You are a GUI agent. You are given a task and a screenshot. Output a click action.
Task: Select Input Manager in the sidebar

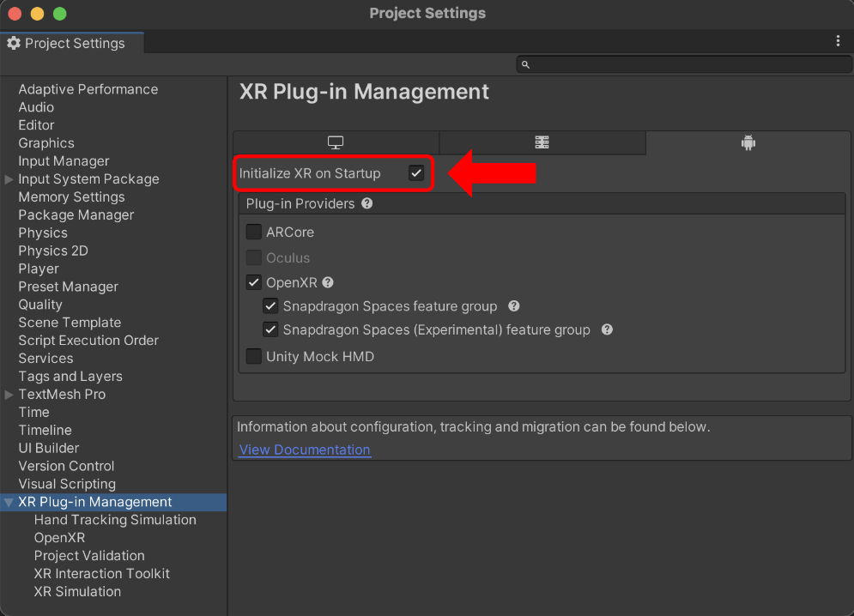[64, 161]
